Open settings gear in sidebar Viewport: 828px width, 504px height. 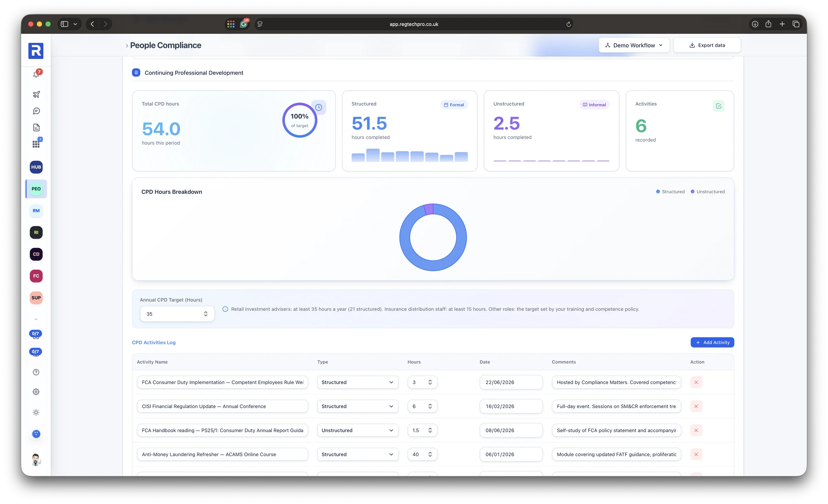(x=36, y=392)
